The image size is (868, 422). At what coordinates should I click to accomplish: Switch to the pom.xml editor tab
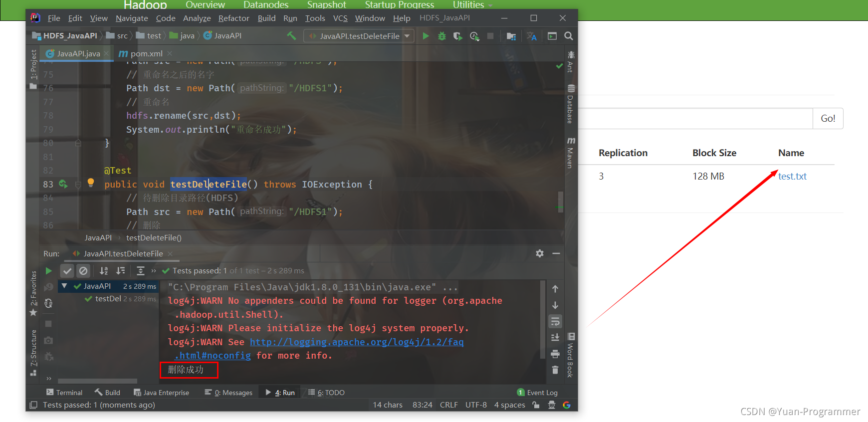click(146, 53)
